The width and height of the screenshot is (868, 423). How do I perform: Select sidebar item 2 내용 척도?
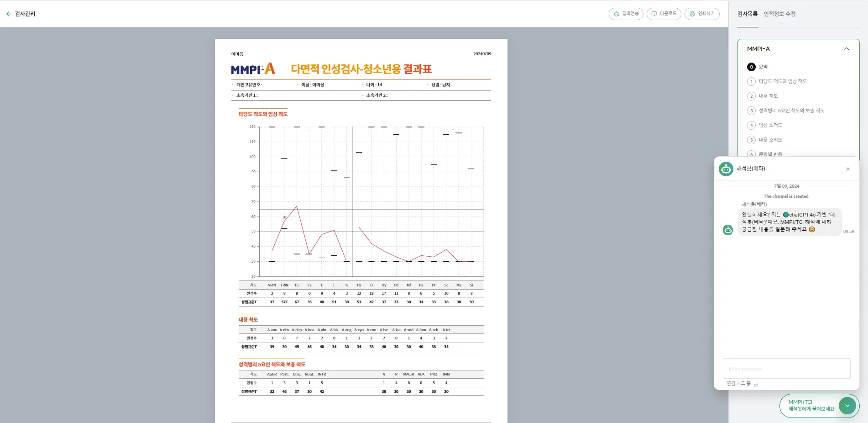(x=763, y=96)
